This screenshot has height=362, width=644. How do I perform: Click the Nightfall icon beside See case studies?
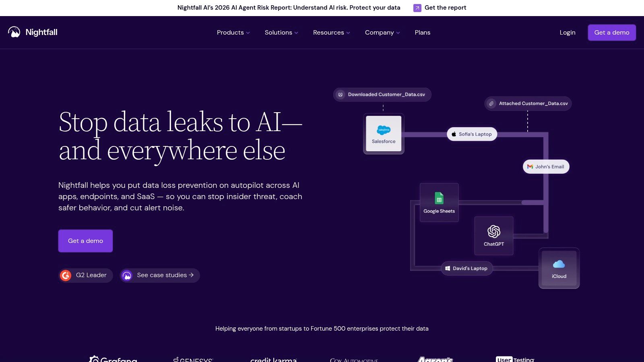pyautogui.click(x=127, y=276)
